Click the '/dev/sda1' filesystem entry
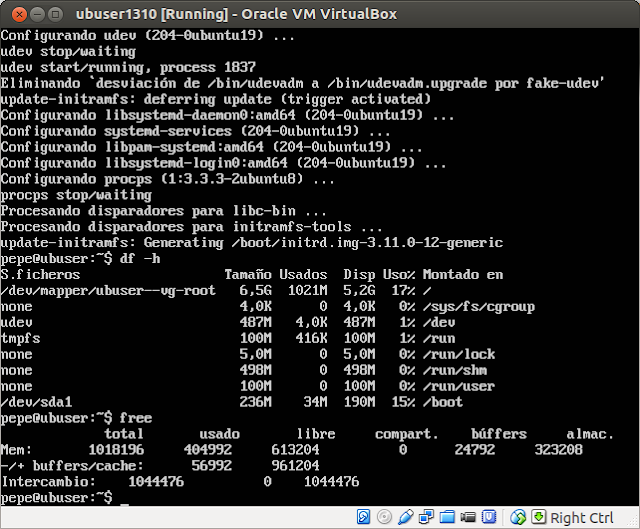Screen dimensions: 640x529 (36, 402)
